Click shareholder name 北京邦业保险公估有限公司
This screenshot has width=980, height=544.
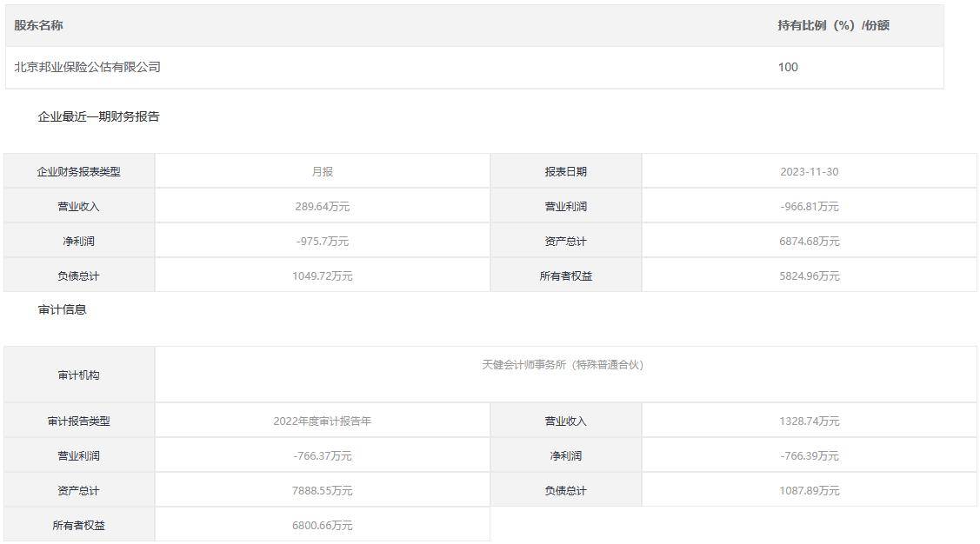point(87,67)
